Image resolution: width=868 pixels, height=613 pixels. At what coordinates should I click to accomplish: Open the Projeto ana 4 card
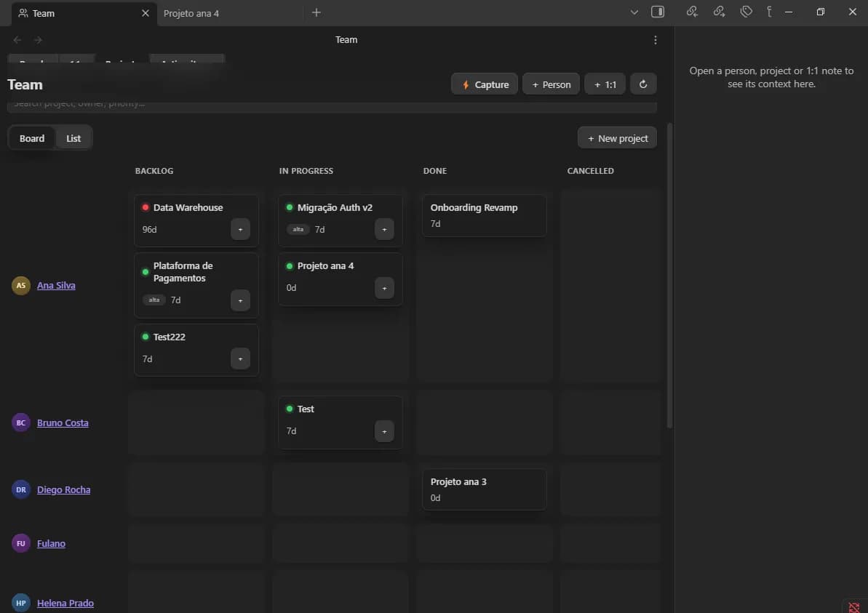coord(341,279)
